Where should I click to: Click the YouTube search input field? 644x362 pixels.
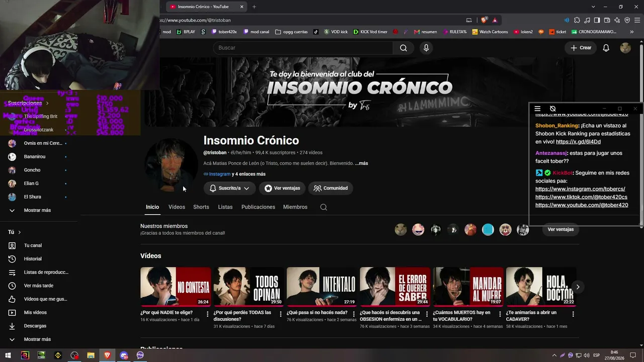coord(303,48)
